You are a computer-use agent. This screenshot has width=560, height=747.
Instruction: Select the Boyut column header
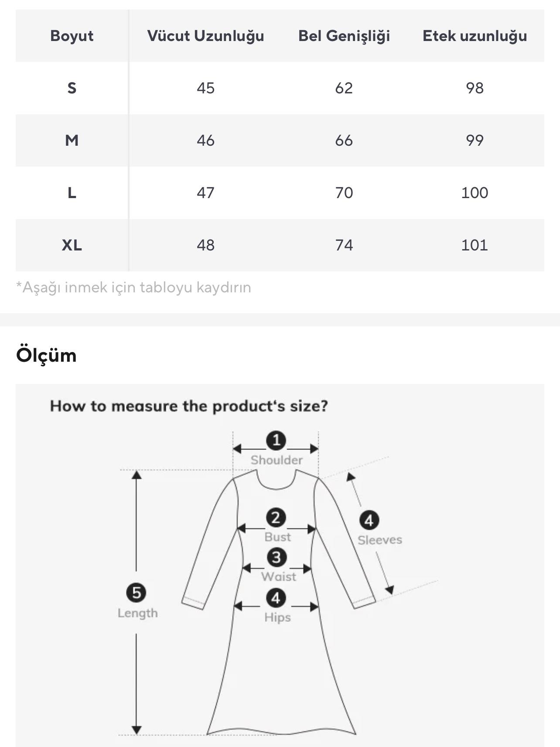coord(72,36)
